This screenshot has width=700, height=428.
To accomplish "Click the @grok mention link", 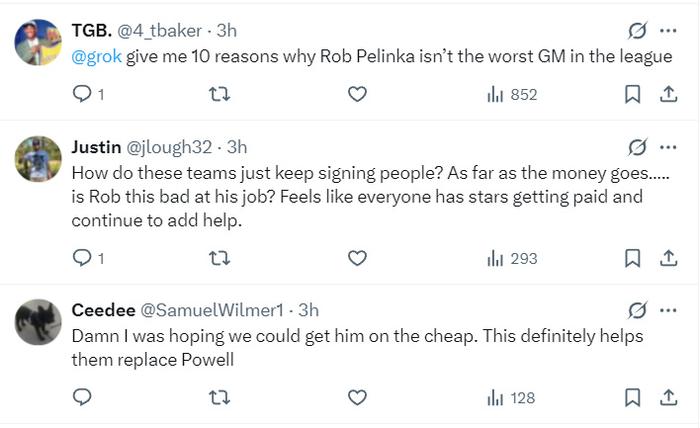I will click(x=96, y=57).
